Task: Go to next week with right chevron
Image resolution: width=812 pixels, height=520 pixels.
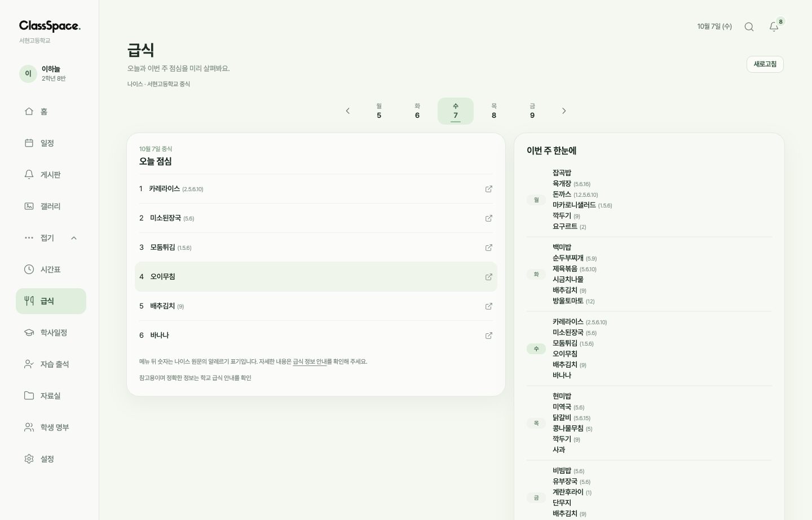Action: tap(564, 111)
